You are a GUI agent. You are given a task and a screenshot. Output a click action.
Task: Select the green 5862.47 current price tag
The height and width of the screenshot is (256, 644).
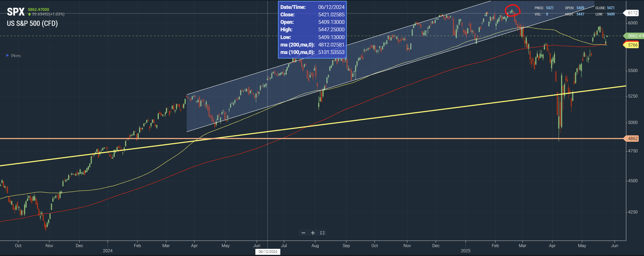pos(634,36)
